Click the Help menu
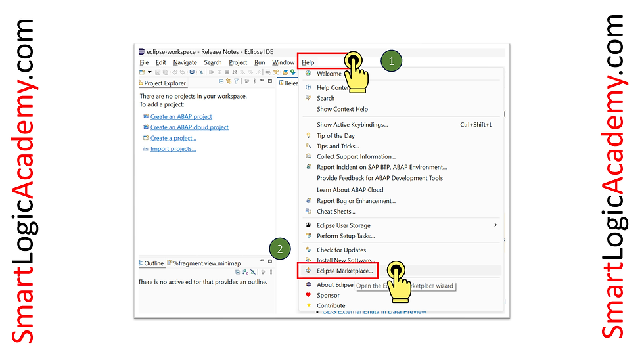644x362 pixels. [308, 62]
